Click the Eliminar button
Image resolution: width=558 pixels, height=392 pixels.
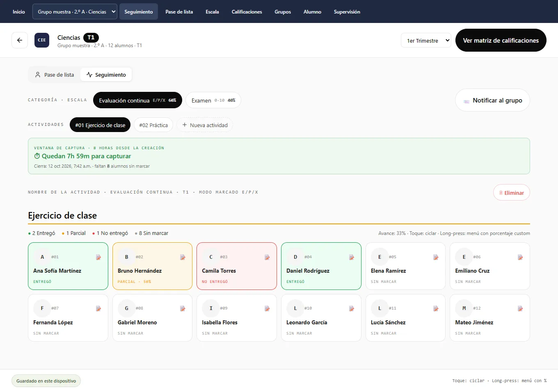click(x=511, y=193)
